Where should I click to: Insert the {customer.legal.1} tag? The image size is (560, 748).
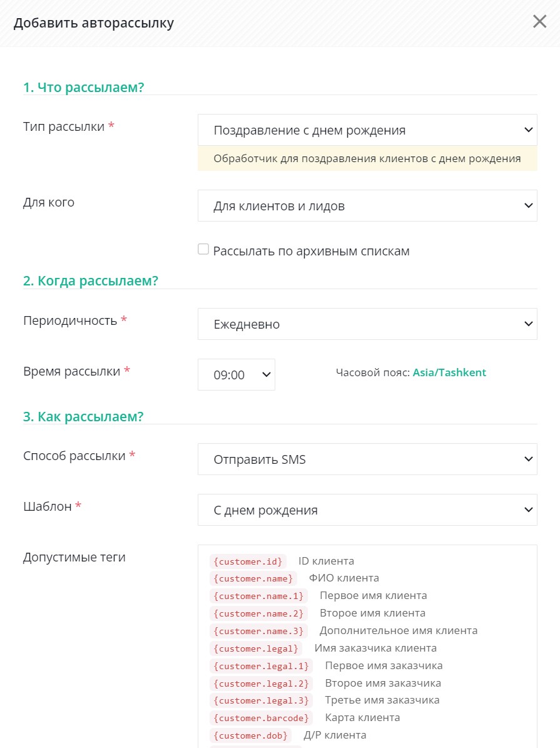pyautogui.click(x=262, y=666)
